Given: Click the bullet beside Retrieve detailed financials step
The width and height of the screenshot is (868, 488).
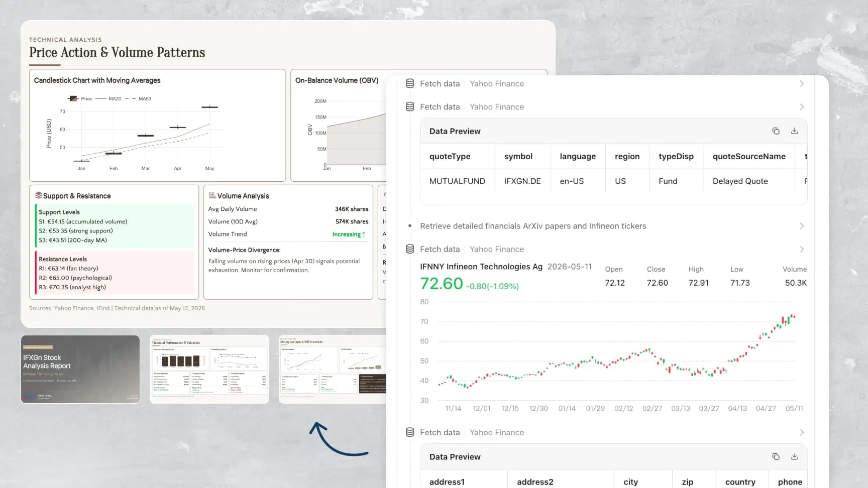Looking at the screenshot, I should 410,226.
